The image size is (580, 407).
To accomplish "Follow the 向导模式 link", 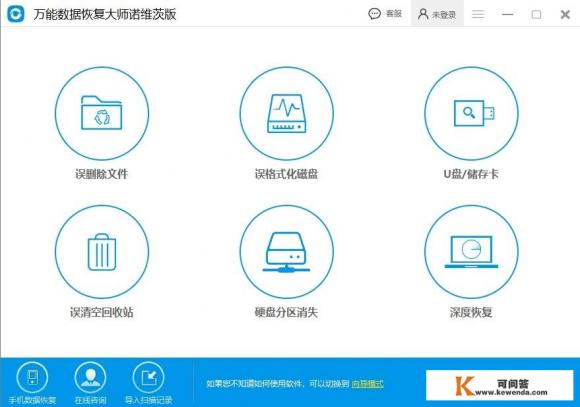I will 367,384.
